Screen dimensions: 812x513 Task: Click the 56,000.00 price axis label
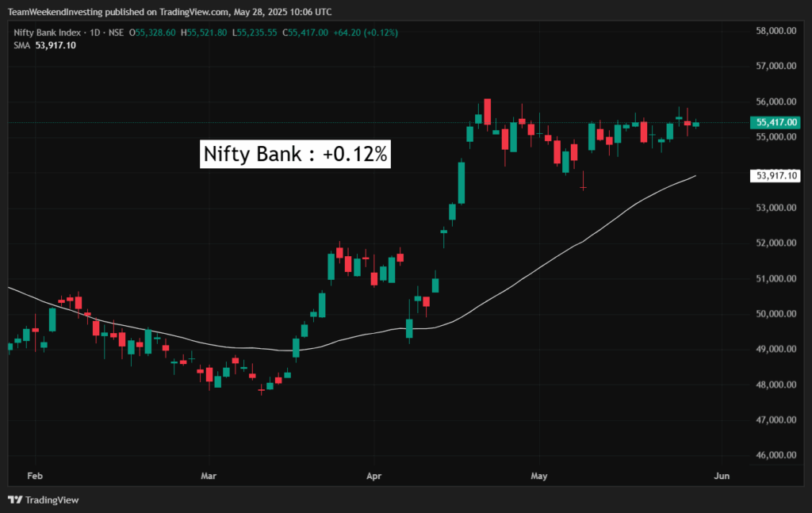776,102
